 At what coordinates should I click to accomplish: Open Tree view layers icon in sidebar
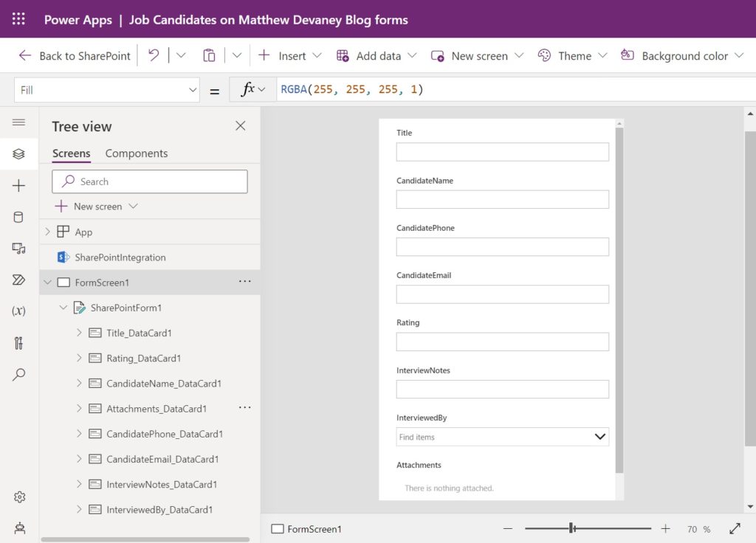click(18, 153)
